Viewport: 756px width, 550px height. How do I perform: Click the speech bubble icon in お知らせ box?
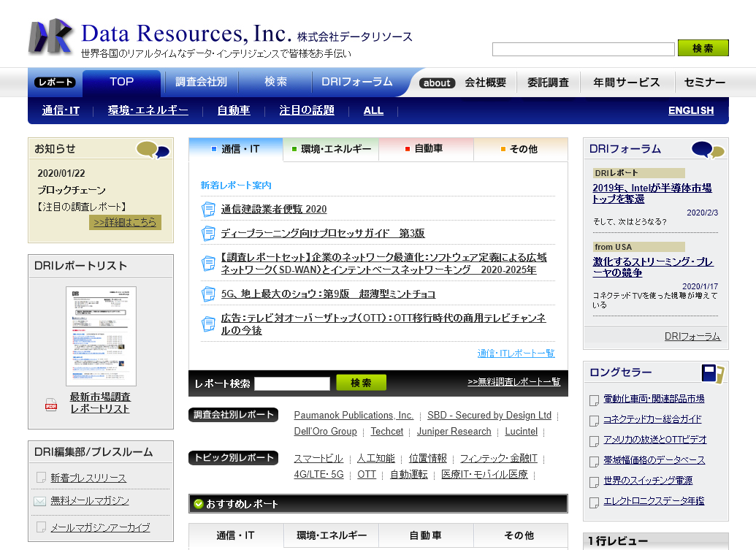pos(153,150)
